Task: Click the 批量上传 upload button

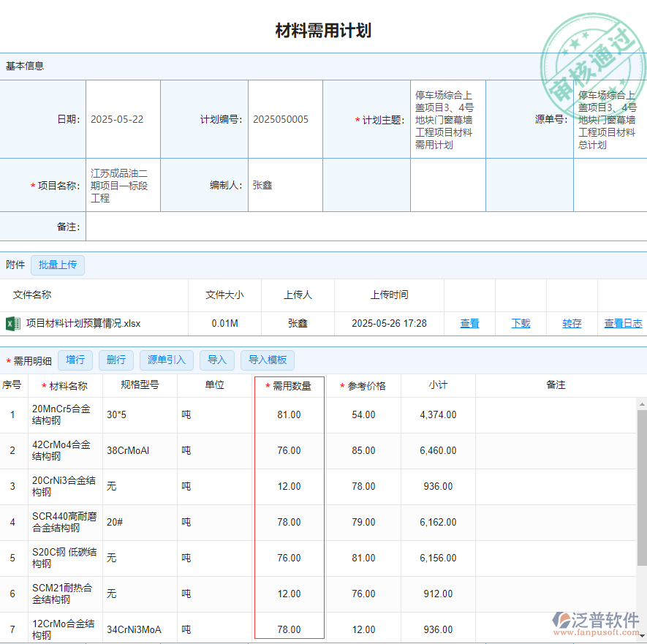Action: click(x=58, y=265)
